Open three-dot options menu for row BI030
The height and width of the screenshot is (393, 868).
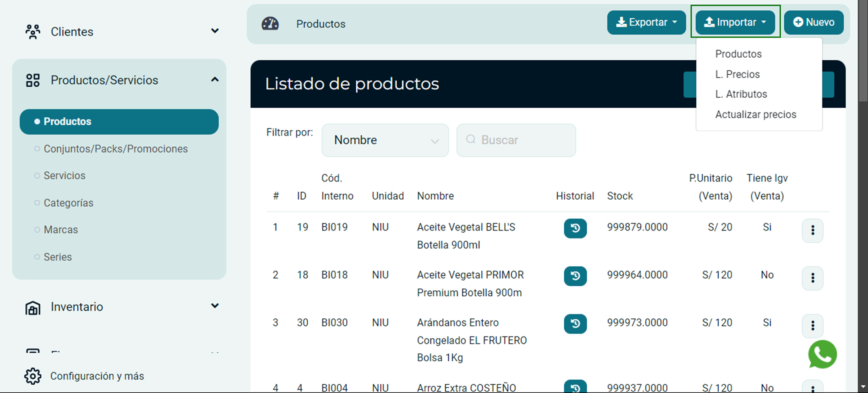click(812, 326)
